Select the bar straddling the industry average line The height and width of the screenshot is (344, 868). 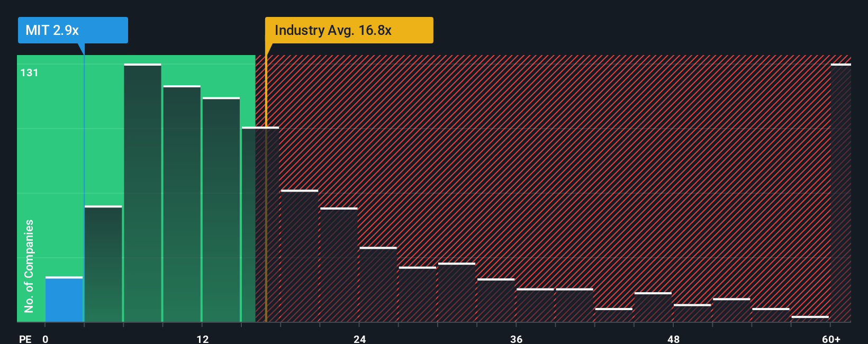coord(260,224)
